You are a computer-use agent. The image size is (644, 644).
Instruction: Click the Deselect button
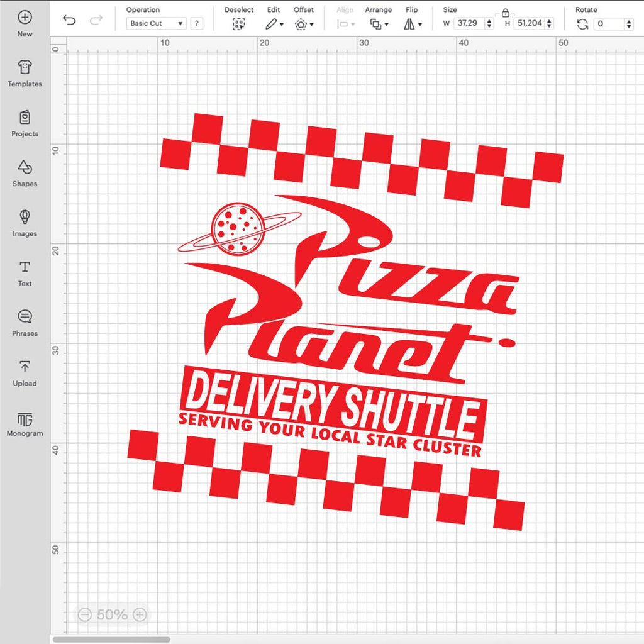(x=238, y=24)
